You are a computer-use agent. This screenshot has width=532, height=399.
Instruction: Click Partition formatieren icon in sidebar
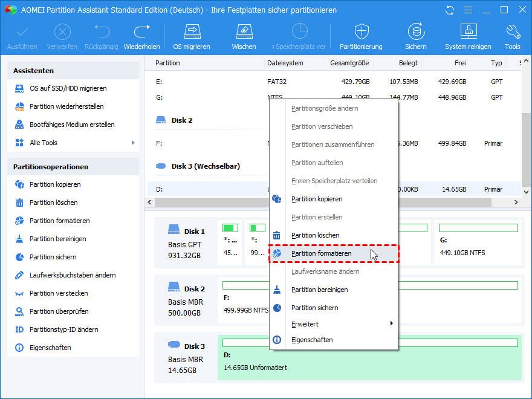[19, 221]
